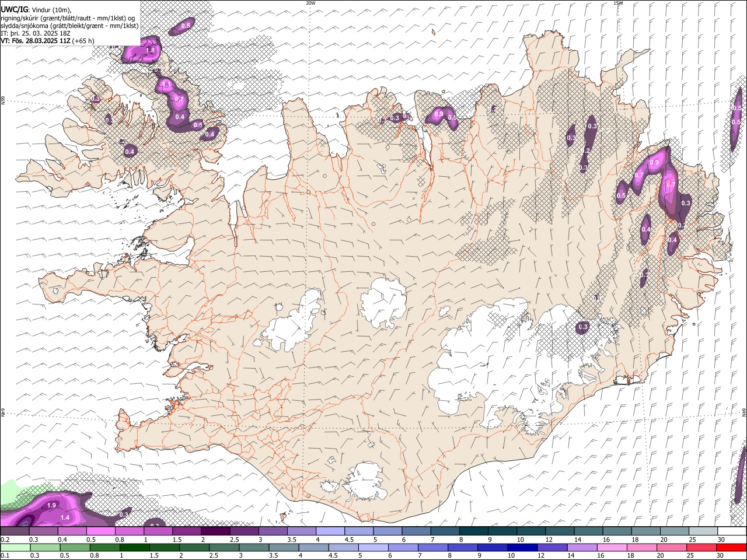Click the pink 16 swatch, lower legend row

tap(612, 548)
